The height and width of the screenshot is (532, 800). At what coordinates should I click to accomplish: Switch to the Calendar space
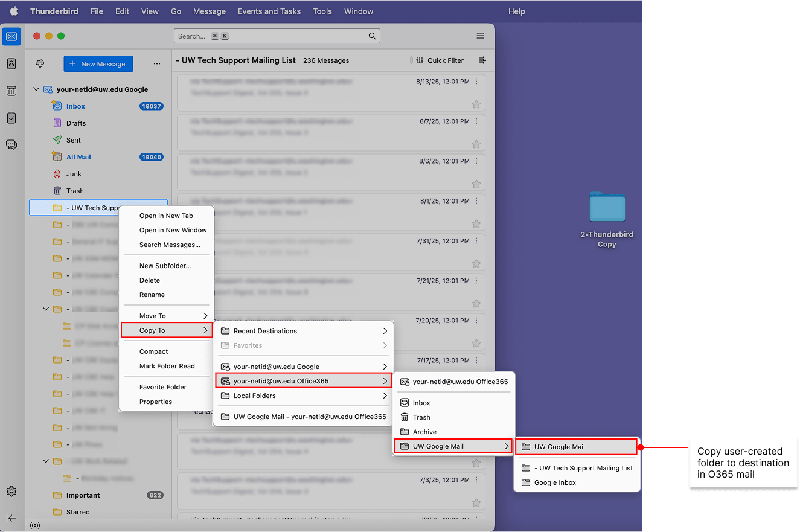(x=11, y=91)
